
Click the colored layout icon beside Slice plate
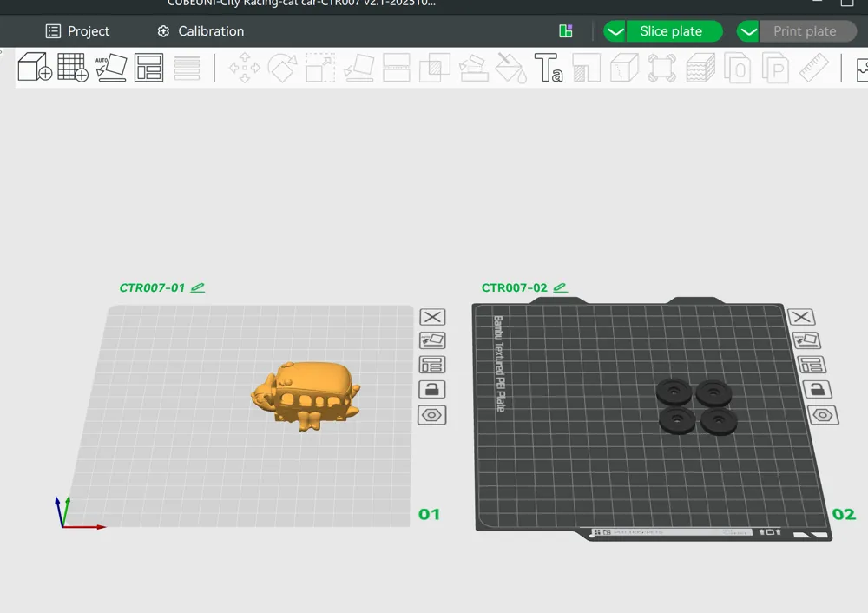(566, 31)
